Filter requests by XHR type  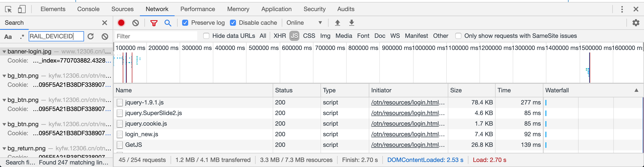pyautogui.click(x=279, y=36)
